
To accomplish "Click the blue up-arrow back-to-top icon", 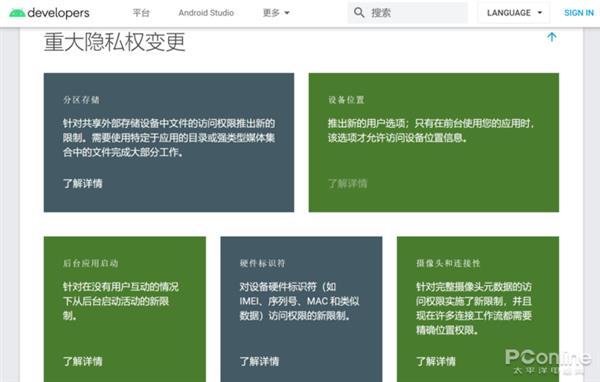I will tap(551, 37).
